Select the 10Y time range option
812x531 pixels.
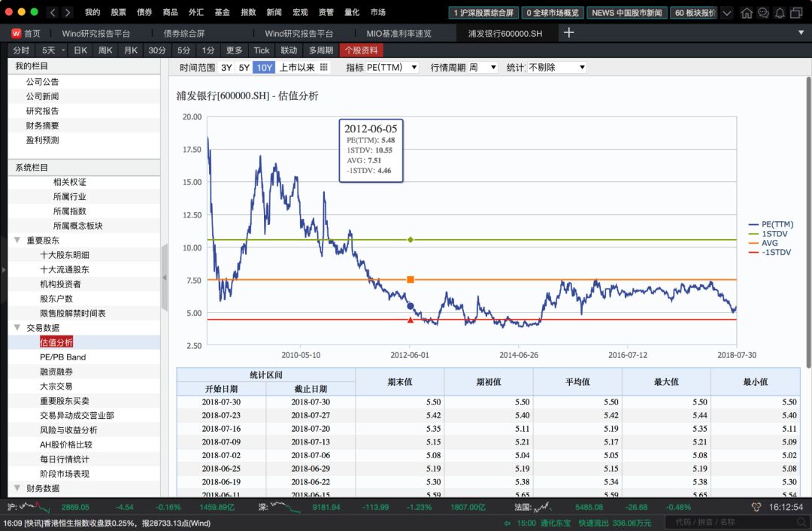click(263, 67)
